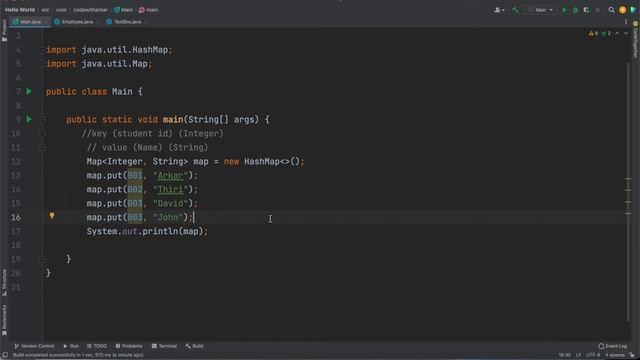Open the TODO tool window

(x=97, y=346)
